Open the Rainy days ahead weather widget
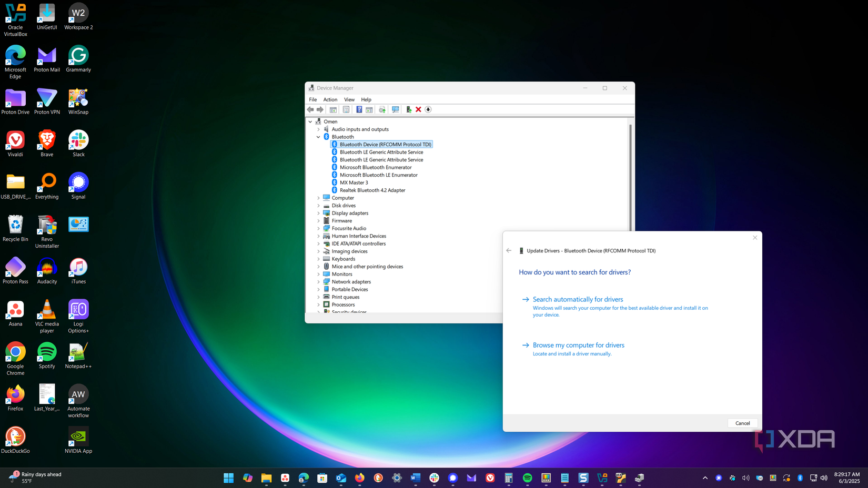This screenshot has width=868, height=488. point(35,478)
